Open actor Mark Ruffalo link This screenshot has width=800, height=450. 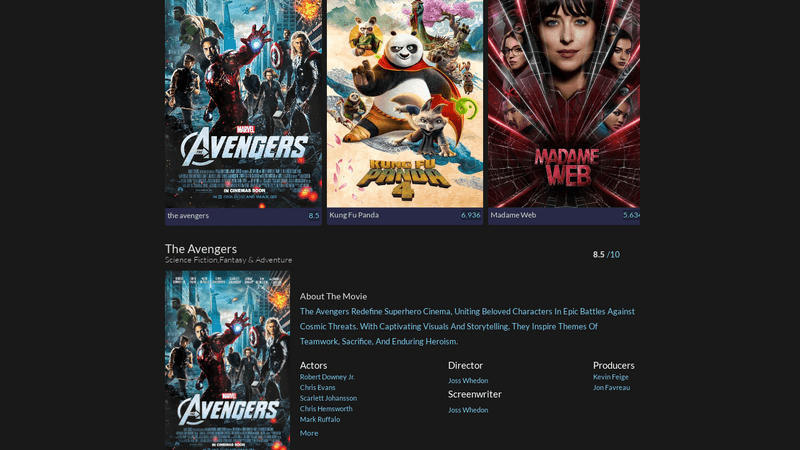pyautogui.click(x=319, y=419)
